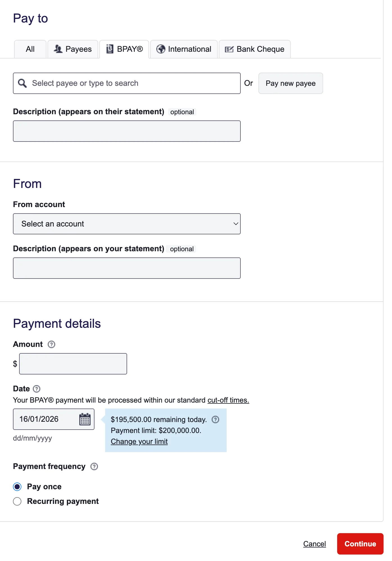The width and height of the screenshot is (392, 561).
Task: Click the Change your limit link
Action: pyautogui.click(x=139, y=441)
